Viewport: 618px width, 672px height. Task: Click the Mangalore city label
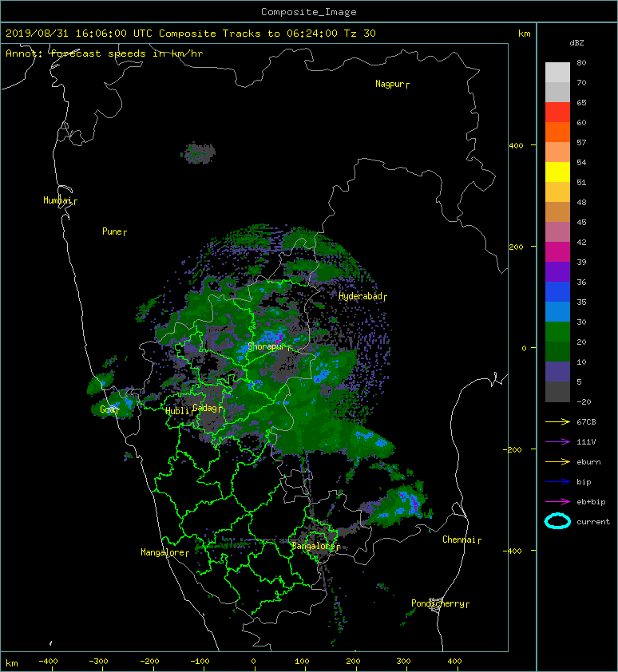(164, 552)
